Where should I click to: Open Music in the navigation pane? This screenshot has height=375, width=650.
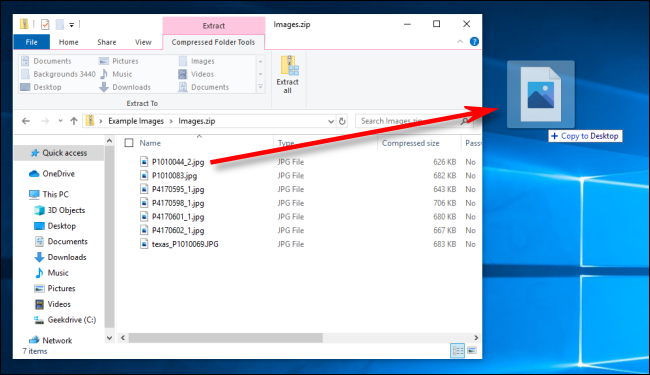(51, 273)
